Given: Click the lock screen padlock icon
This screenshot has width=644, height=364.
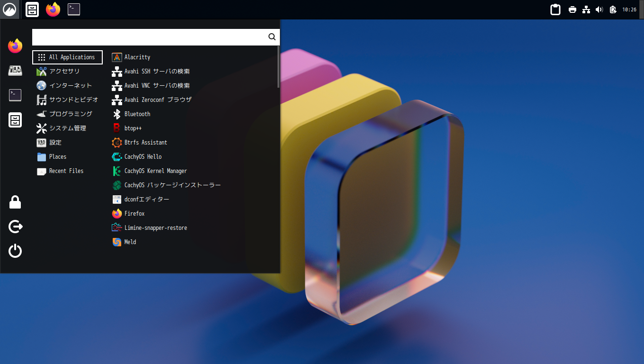Looking at the screenshot, I should pos(15,202).
